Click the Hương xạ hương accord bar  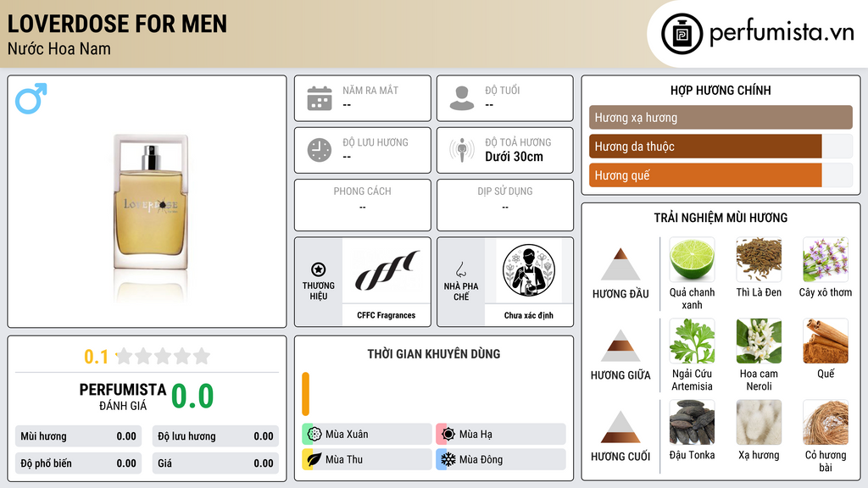coord(721,117)
